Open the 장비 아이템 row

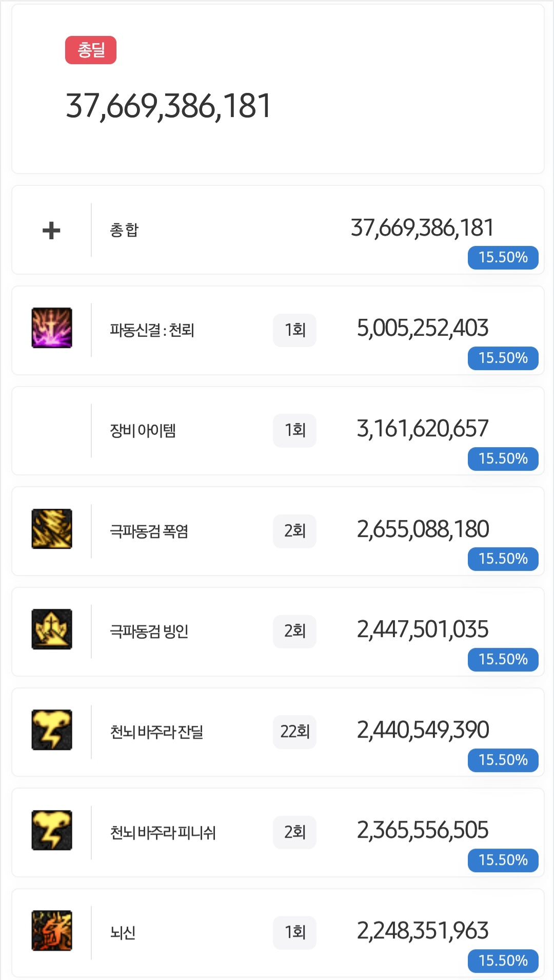[143, 431]
